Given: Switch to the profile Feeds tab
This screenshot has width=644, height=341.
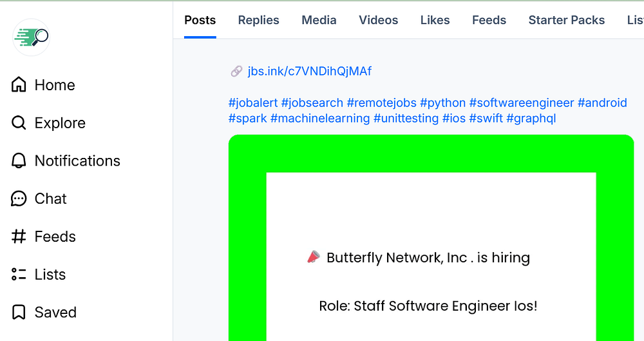Looking at the screenshot, I should tap(489, 20).
